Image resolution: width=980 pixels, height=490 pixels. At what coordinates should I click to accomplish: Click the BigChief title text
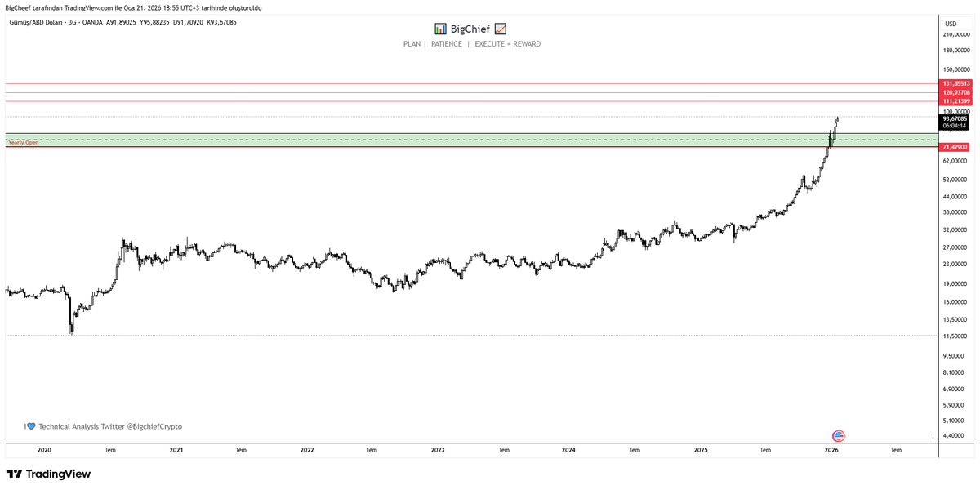coord(470,29)
